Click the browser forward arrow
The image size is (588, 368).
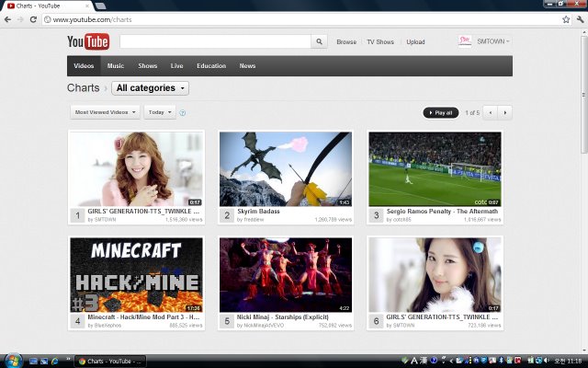(x=20, y=19)
